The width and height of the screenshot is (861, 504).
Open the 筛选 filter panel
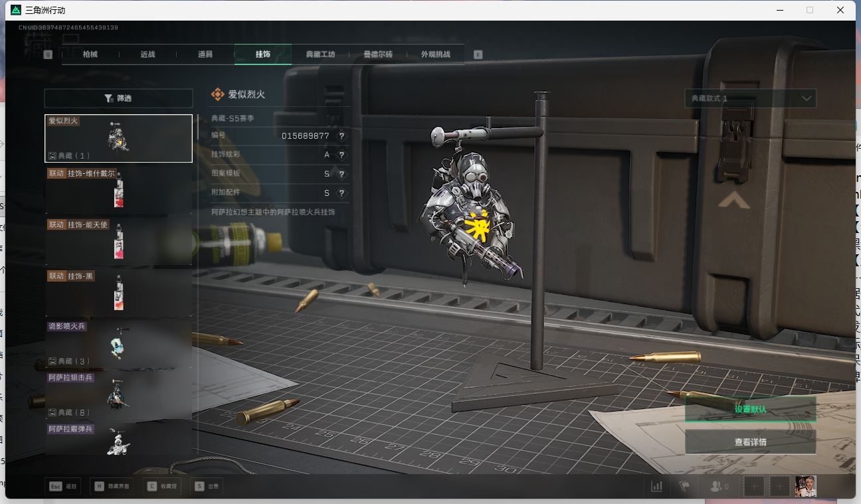coord(118,98)
